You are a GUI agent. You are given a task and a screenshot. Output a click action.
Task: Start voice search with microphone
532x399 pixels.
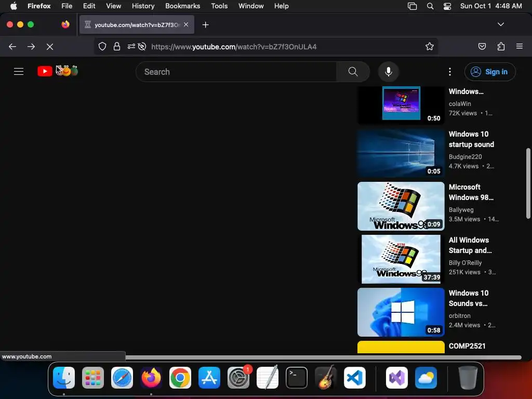[389, 72]
